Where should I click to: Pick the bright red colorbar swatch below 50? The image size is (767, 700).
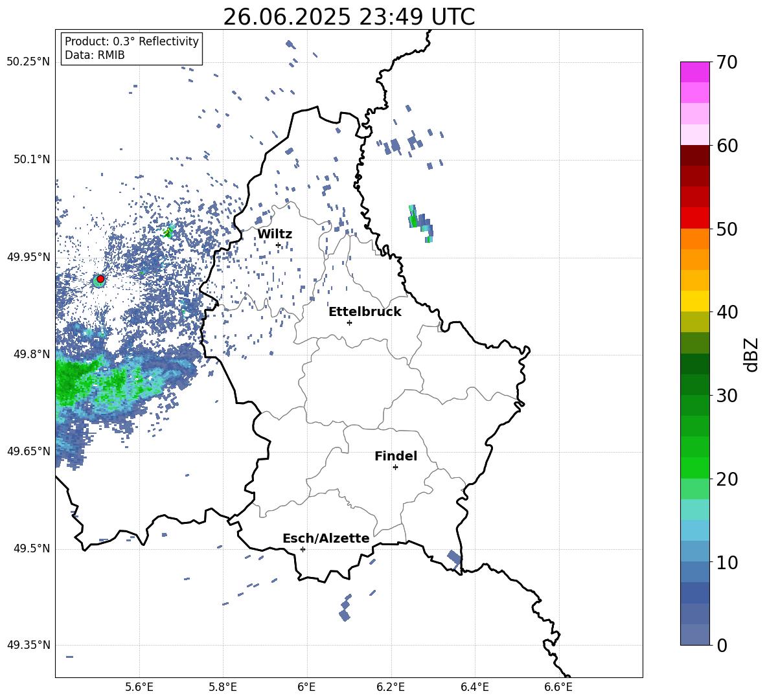coord(694,218)
